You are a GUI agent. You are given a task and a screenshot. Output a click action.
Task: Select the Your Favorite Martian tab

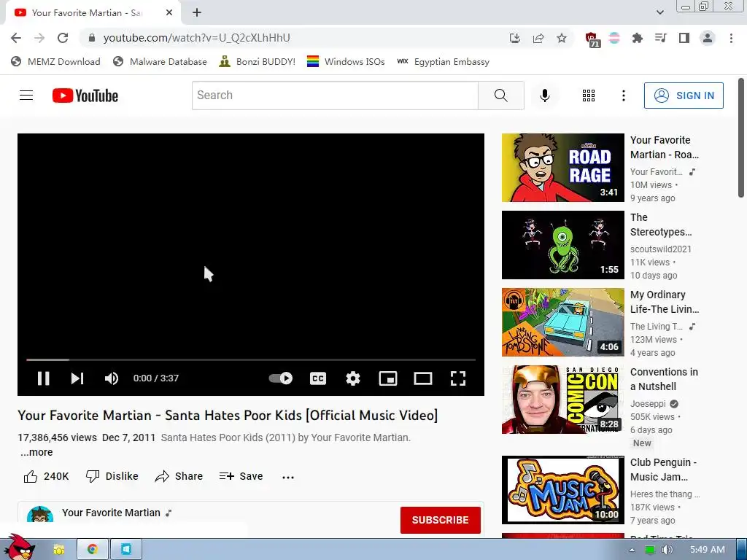[93, 13]
